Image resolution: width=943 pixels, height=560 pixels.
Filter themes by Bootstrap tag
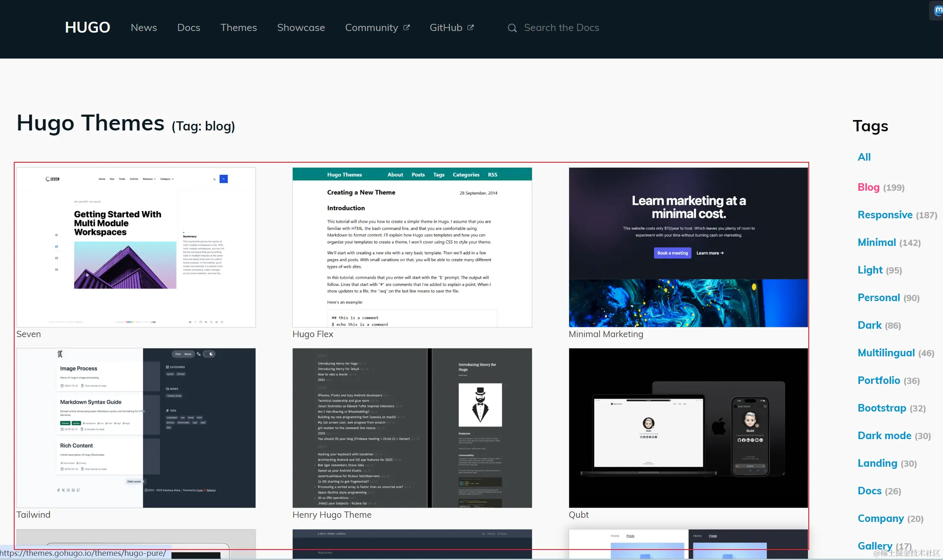pyautogui.click(x=882, y=408)
